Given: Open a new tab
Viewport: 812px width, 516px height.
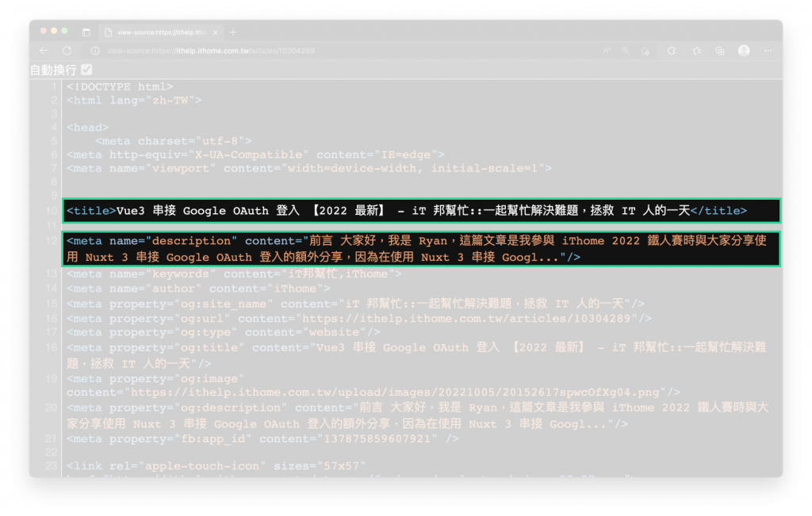Looking at the screenshot, I should pyautogui.click(x=233, y=32).
